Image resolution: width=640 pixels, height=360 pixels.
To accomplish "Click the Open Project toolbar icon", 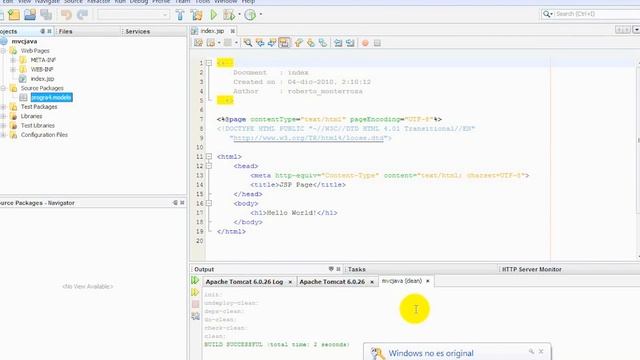I will (x=30, y=15).
